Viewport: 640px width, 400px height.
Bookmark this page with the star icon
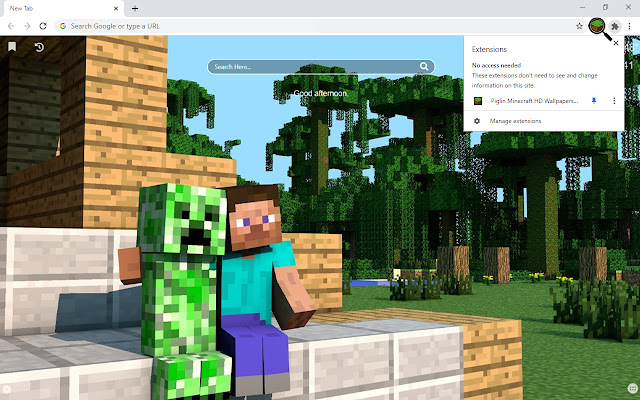[579, 26]
